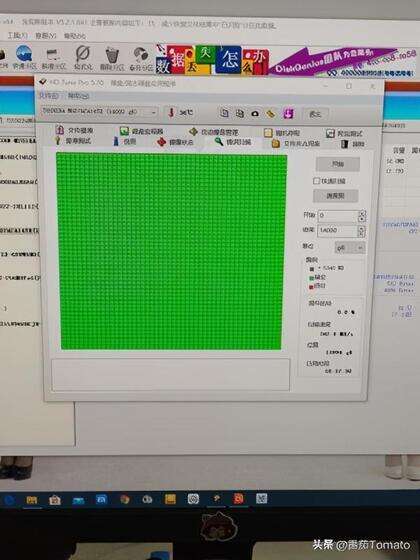Click the End position input field showing 14000
The image size is (420, 560).
337,230
